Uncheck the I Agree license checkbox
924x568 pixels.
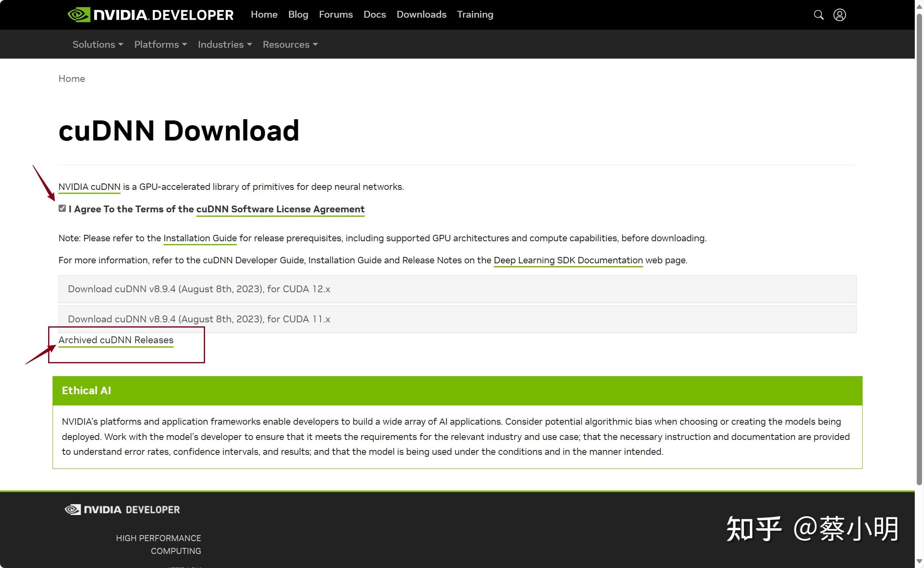62,208
